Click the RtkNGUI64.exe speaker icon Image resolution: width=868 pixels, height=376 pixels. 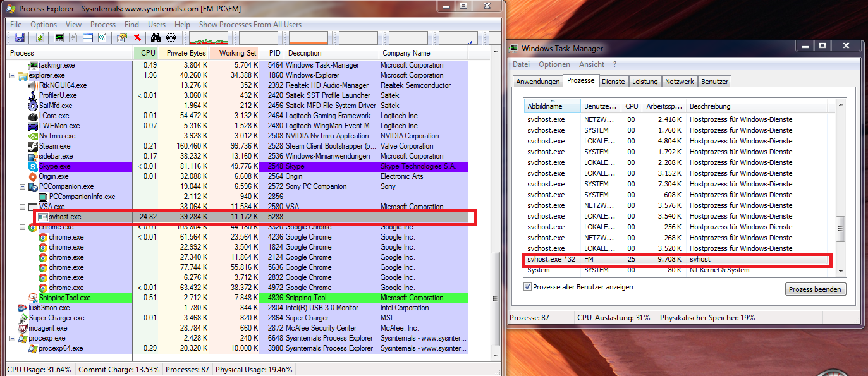click(33, 85)
